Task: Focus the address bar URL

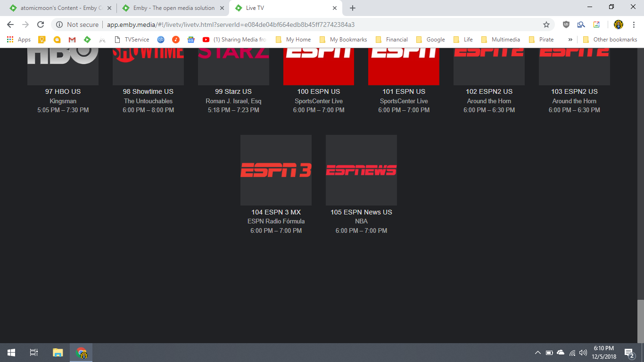Action: [x=231, y=25]
